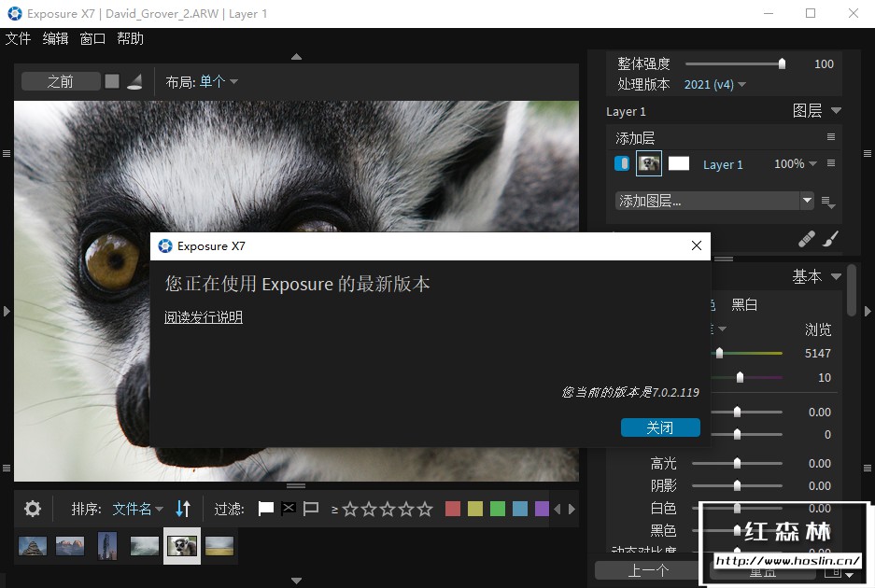This screenshot has height=588, width=875.
Task: Filter by unflagged outline flag
Action: click(x=311, y=509)
